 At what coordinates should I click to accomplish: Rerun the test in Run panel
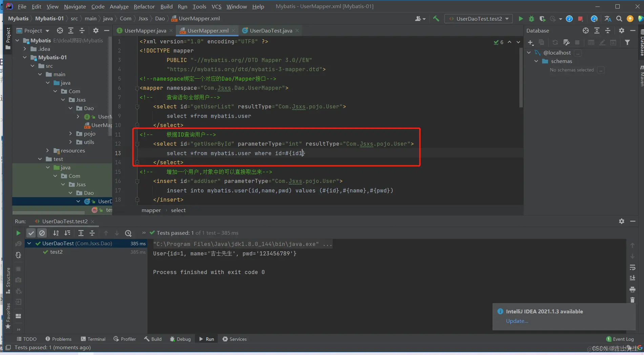point(18,233)
